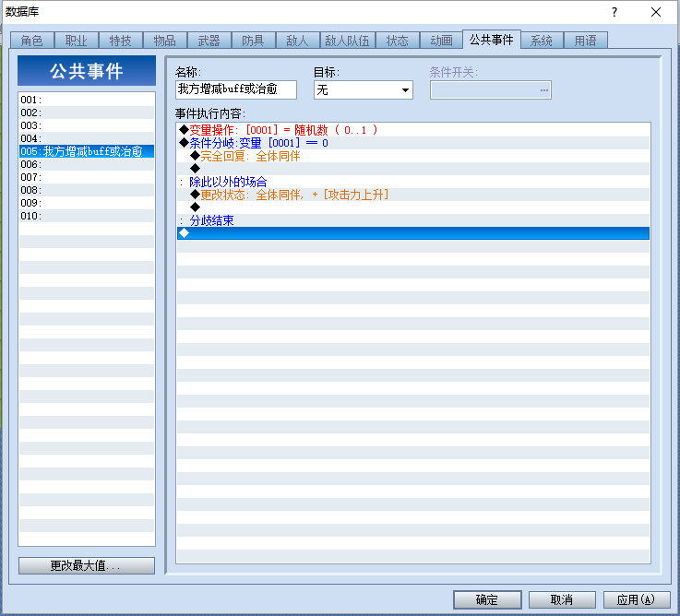Image resolution: width=680 pixels, height=616 pixels.
Task: Select the empty line below 完全回复
Action: 412,169
